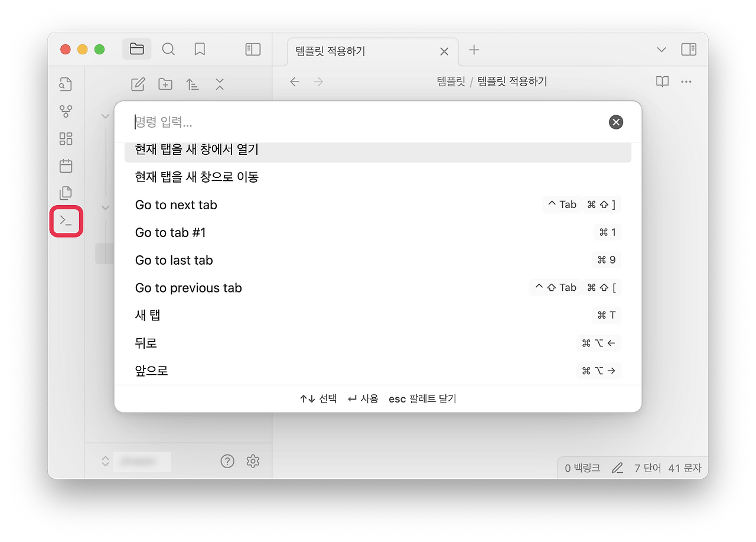756x542 pixels.
Task: Select the Go to next tab command
Action: click(x=378, y=205)
